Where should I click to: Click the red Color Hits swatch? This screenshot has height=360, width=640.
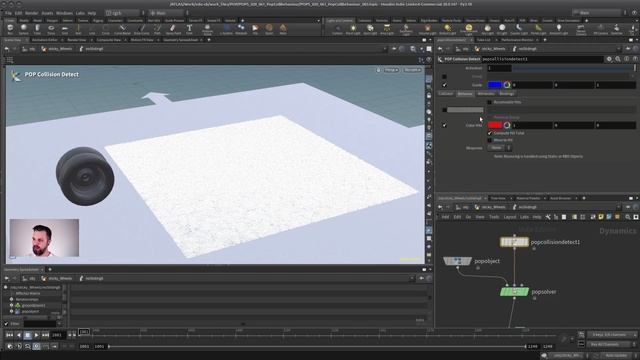tap(495, 125)
